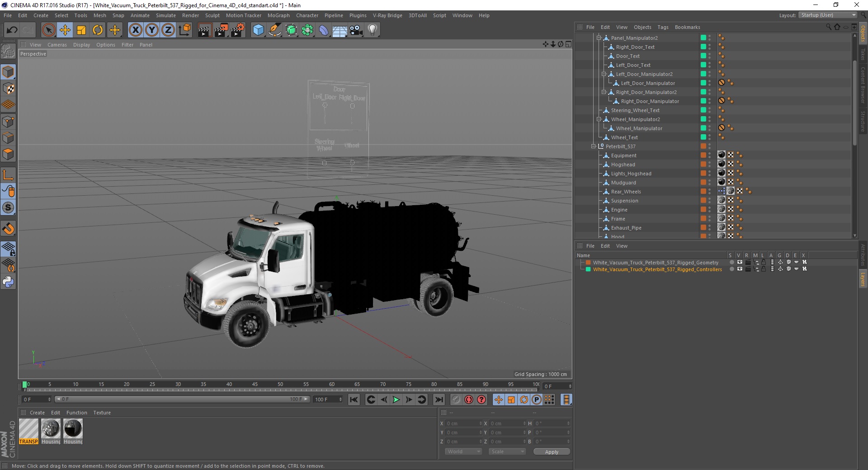Activate the Rotate tool

click(x=98, y=30)
